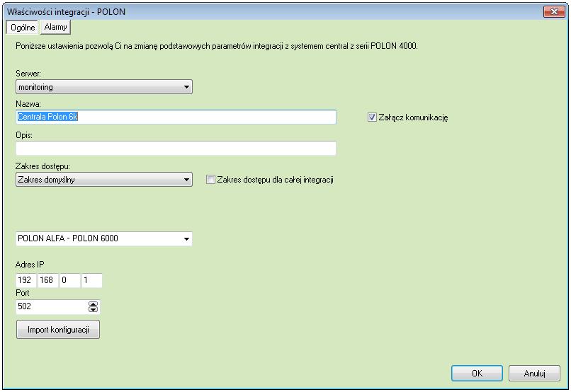Viewport: 571px width, 392px height.
Task: Click the second IP octet field 168
Action: click(47, 280)
